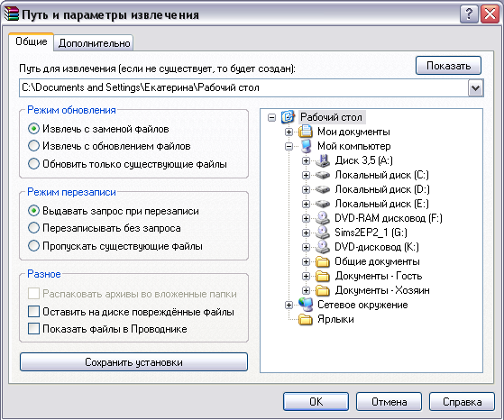Click the Сохранить установки button
This screenshot has height=420, width=504.
tap(133, 362)
